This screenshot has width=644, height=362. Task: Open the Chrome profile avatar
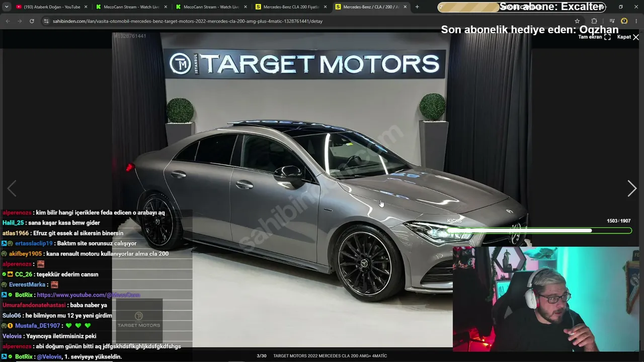pos(624,21)
